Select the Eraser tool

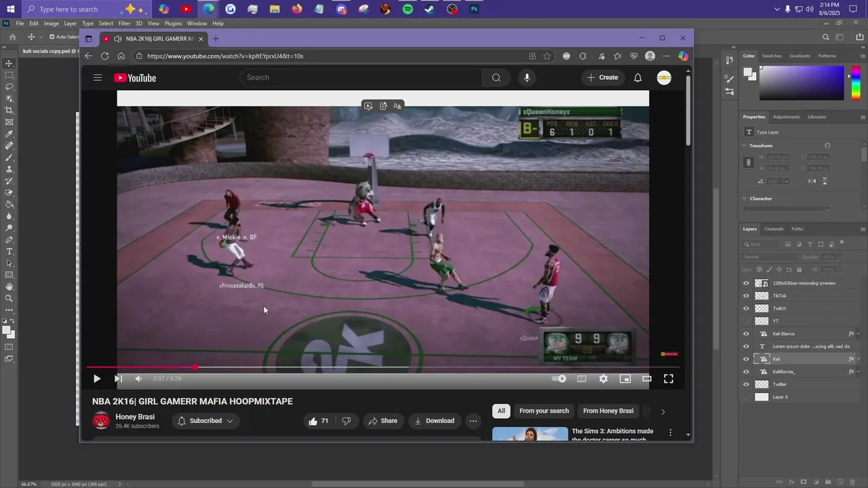click(9, 192)
